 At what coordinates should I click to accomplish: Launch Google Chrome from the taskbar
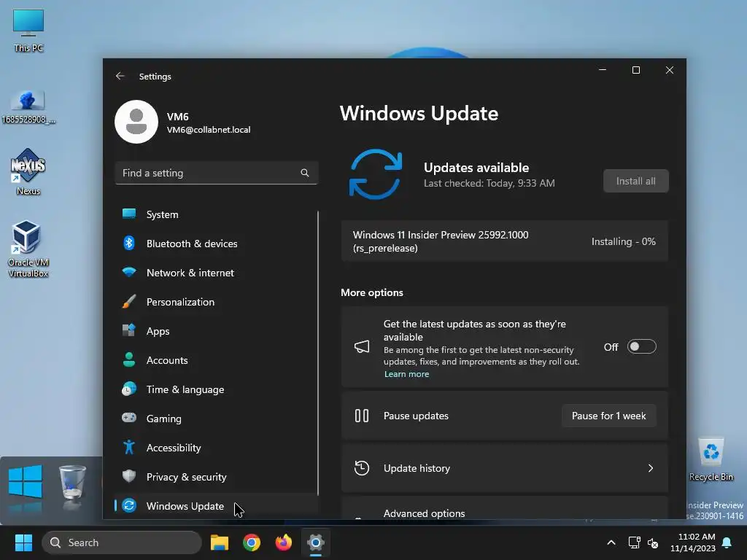pyautogui.click(x=252, y=542)
